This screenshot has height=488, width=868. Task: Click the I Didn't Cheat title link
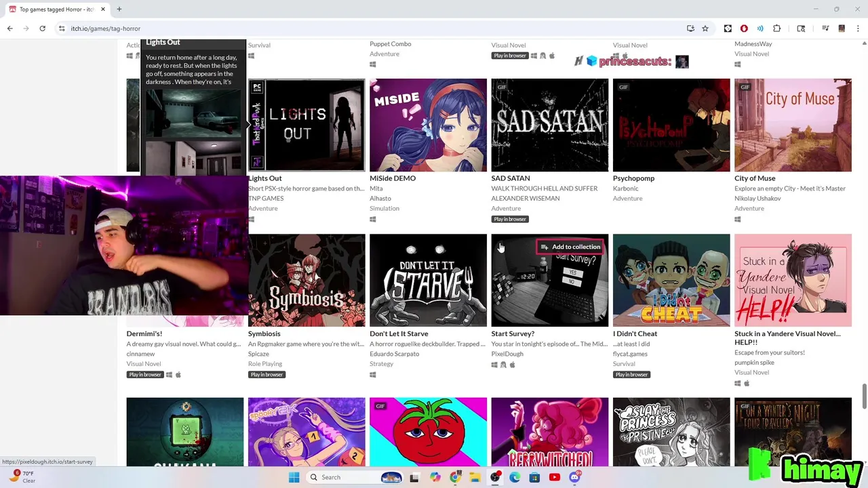635,333
